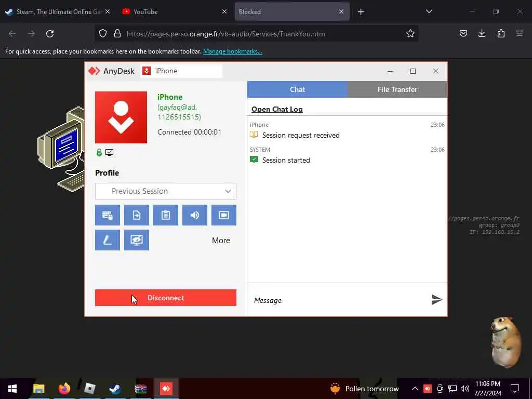Click the monitor verified status icon
This screenshot has height=399, width=532.
(109, 152)
